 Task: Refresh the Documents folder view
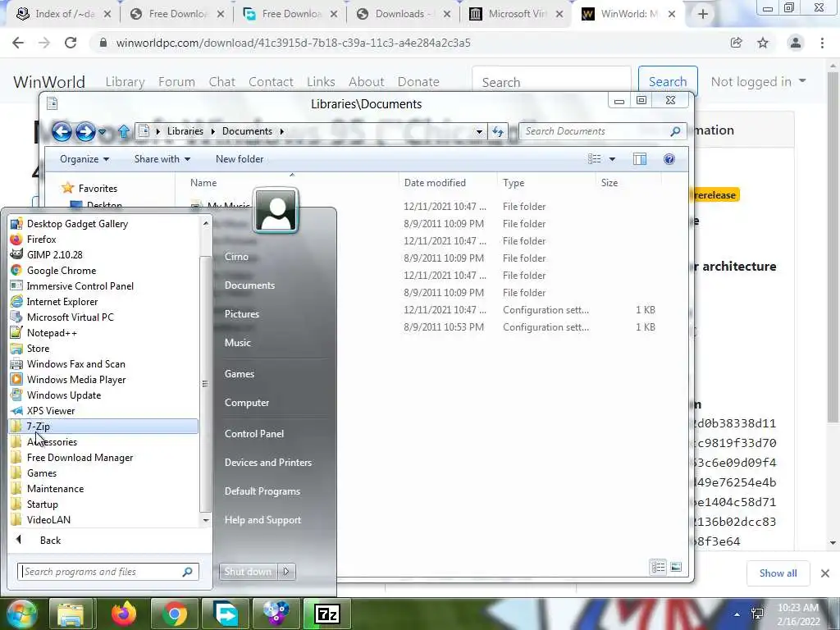click(498, 131)
